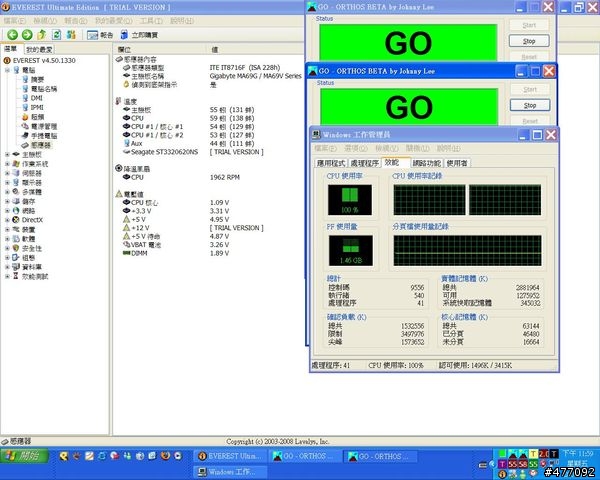
Task: Click the EVEREST taskbar button
Action: tap(230, 456)
